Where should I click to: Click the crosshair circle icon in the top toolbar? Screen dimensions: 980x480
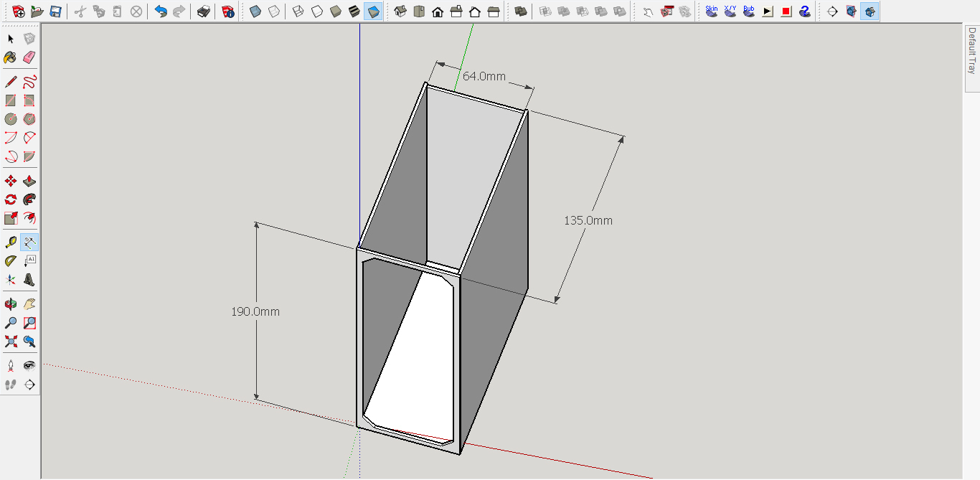pos(832,11)
